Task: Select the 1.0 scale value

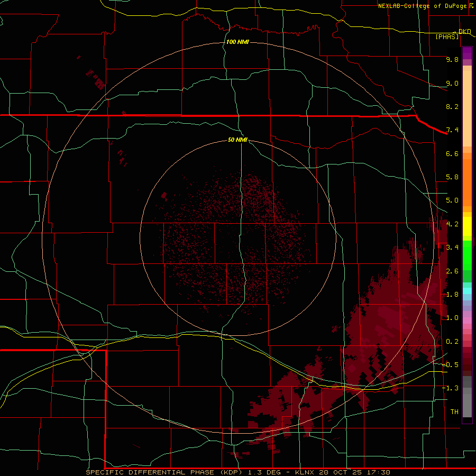Action: pyautogui.click(x=452, y=318)
